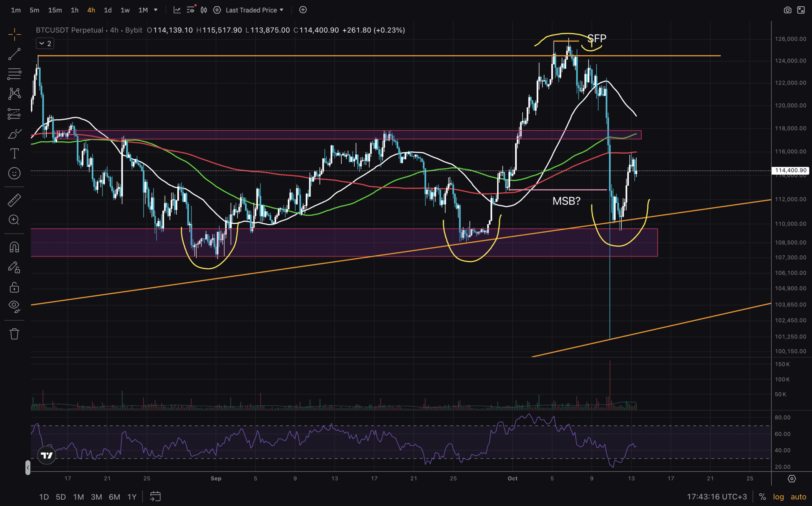Click the magnet mode icon
The image size is (812, 506).
[14, 247]
